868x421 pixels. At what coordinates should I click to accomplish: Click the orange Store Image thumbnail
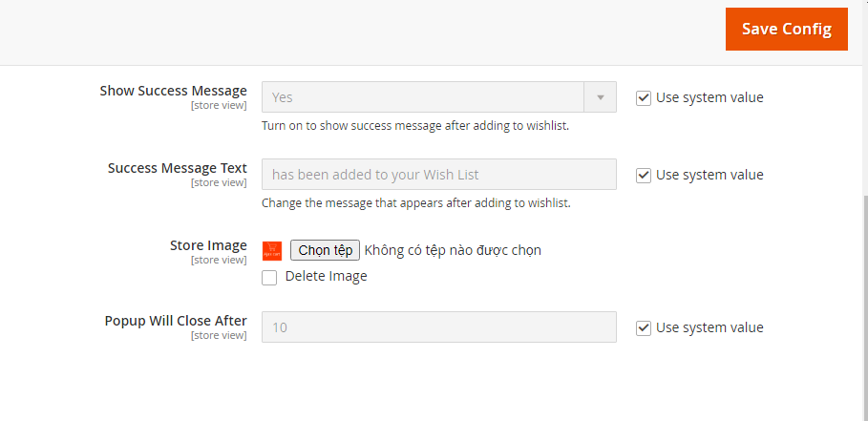click(x=272, y=251)
